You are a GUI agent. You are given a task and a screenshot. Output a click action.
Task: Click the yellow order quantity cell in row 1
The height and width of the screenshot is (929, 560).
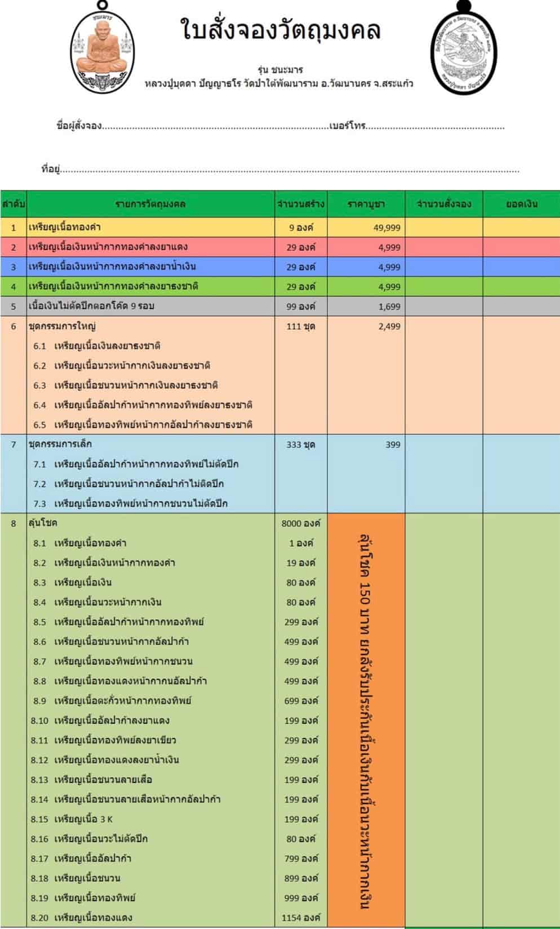(x=443, y=228)
